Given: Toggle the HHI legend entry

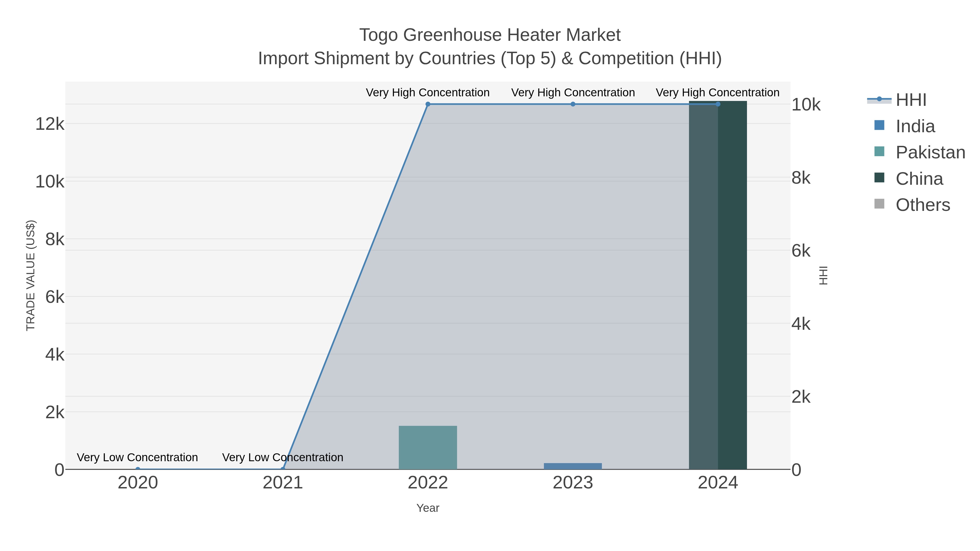Looking at the screenshot, I should [897, 100].
